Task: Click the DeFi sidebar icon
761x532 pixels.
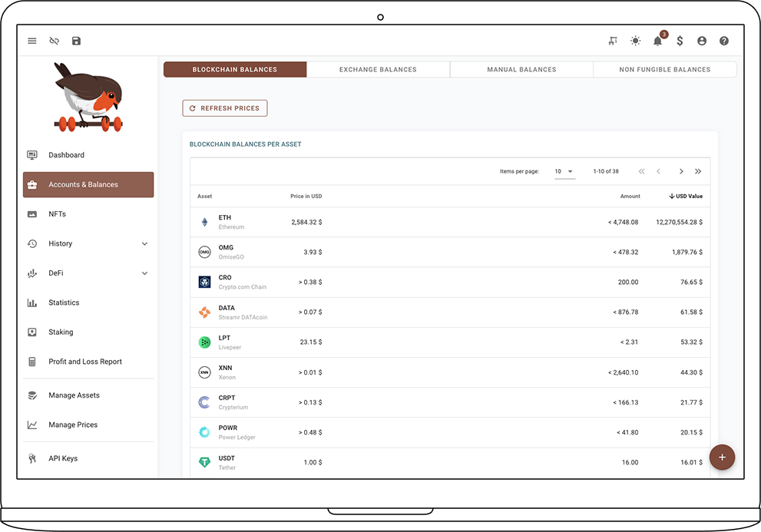Action: pyautogui.click(x=32, y=273)
